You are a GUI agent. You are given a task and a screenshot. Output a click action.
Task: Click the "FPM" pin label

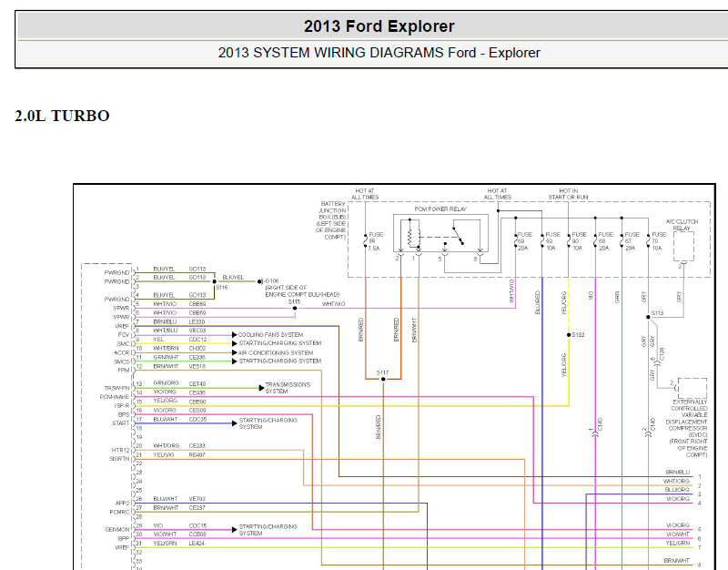click(124, 371)
